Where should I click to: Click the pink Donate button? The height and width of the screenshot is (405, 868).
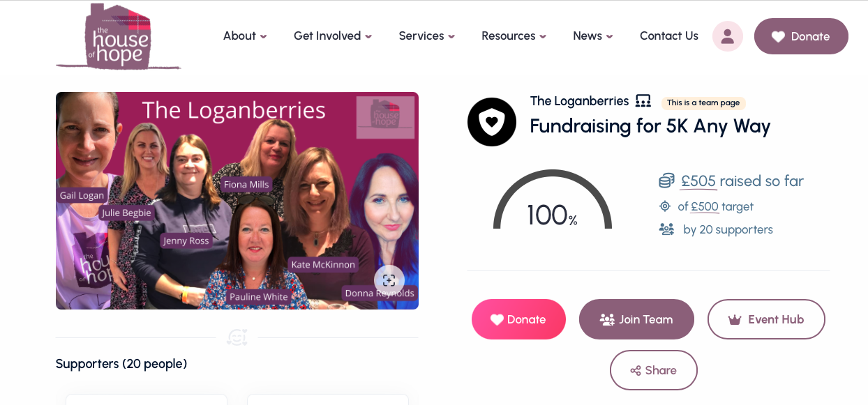coord(518,319)
